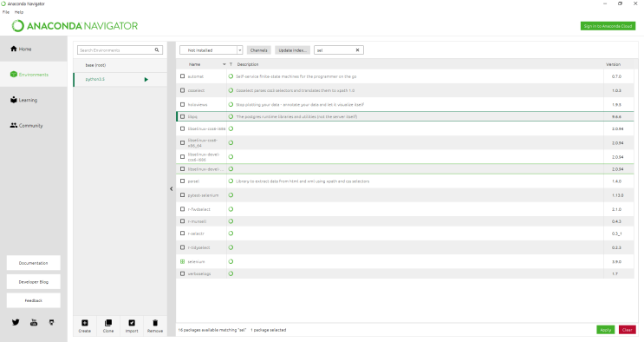Open the Help menu
The height and width of the screenshot is (342, 644).
pyautogui.click(x=19, y=12)
